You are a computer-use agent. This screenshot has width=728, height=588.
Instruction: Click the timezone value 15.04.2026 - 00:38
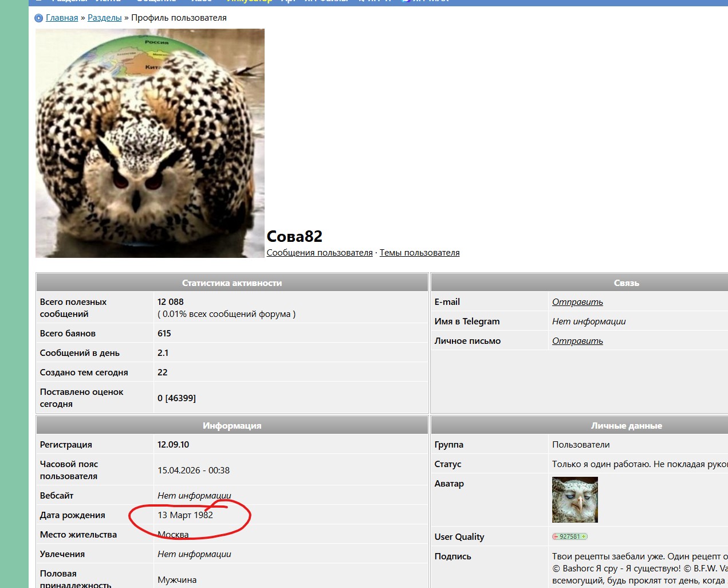coord(194,471)
